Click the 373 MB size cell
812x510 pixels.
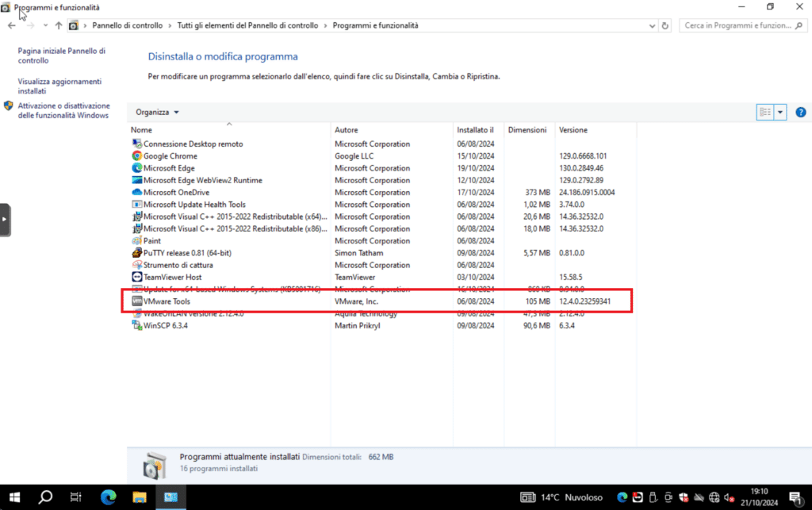click(538, 192)
